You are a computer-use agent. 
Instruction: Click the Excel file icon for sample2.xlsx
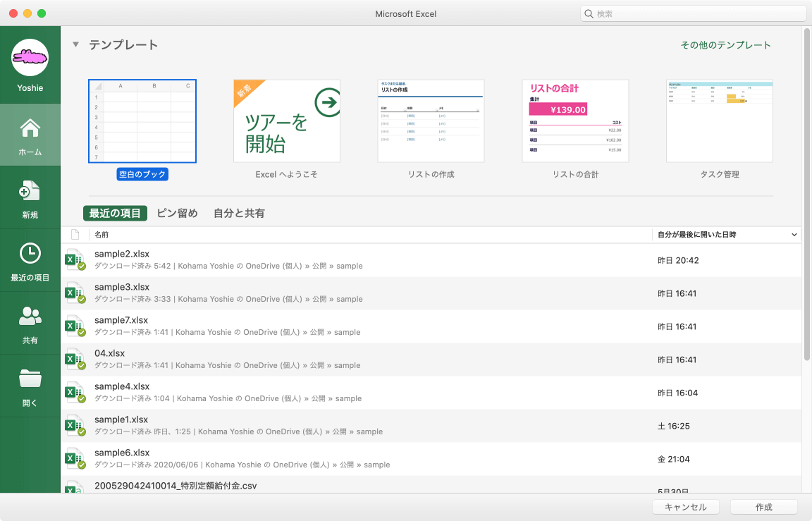click(75, 260)
